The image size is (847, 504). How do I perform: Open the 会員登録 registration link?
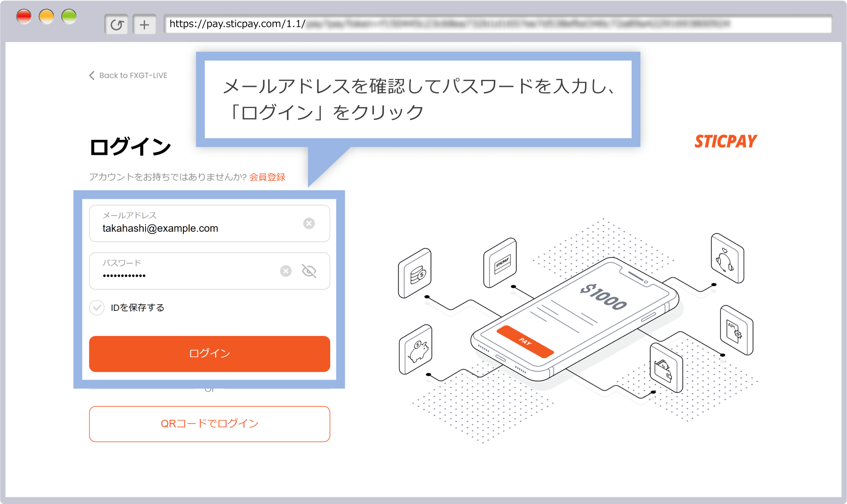tap(267, 177)
